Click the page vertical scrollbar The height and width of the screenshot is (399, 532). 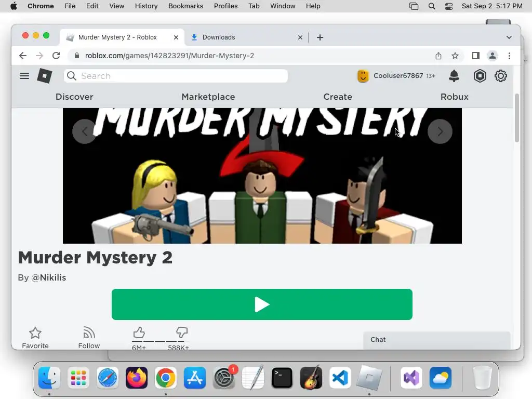tap(517, 118)
